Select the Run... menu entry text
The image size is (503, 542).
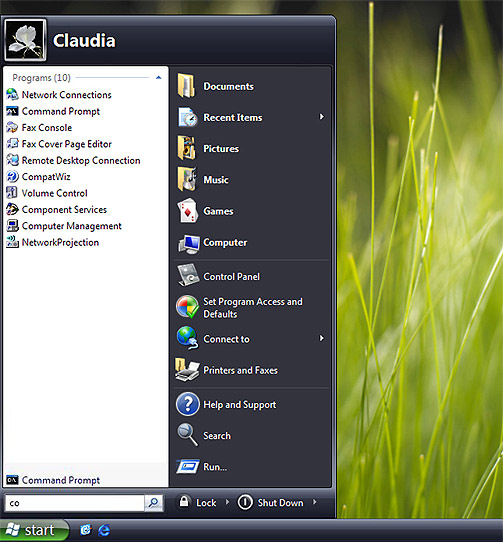[x=215, y=467]
